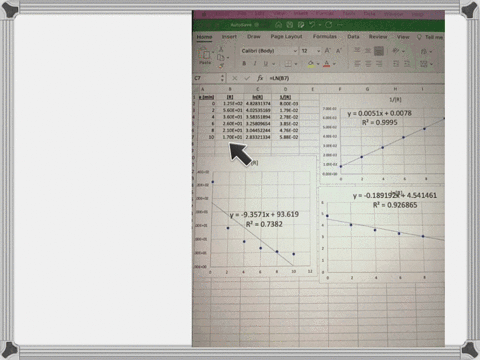This screenshot has height=360, width=480.
Task: Click the Save icon in the green title bar
Action: point(289,25)
